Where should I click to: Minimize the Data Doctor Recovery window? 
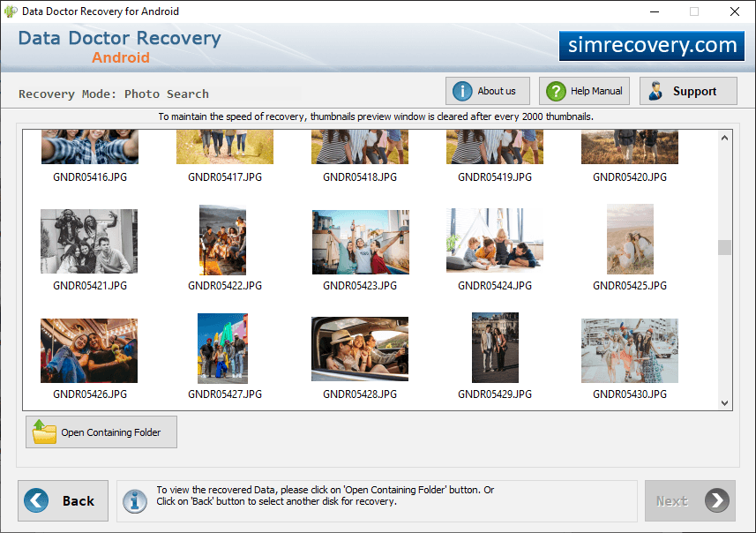click(655, 11)
